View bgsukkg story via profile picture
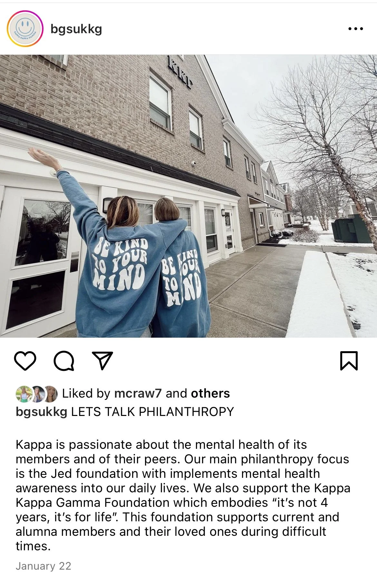Image resolution: width=377 pixels, height=588 pixels. 25,29
